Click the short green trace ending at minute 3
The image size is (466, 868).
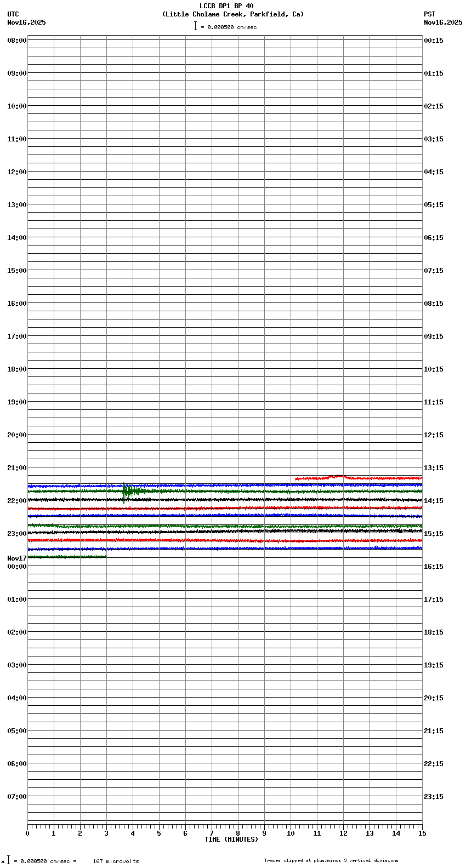67,557
